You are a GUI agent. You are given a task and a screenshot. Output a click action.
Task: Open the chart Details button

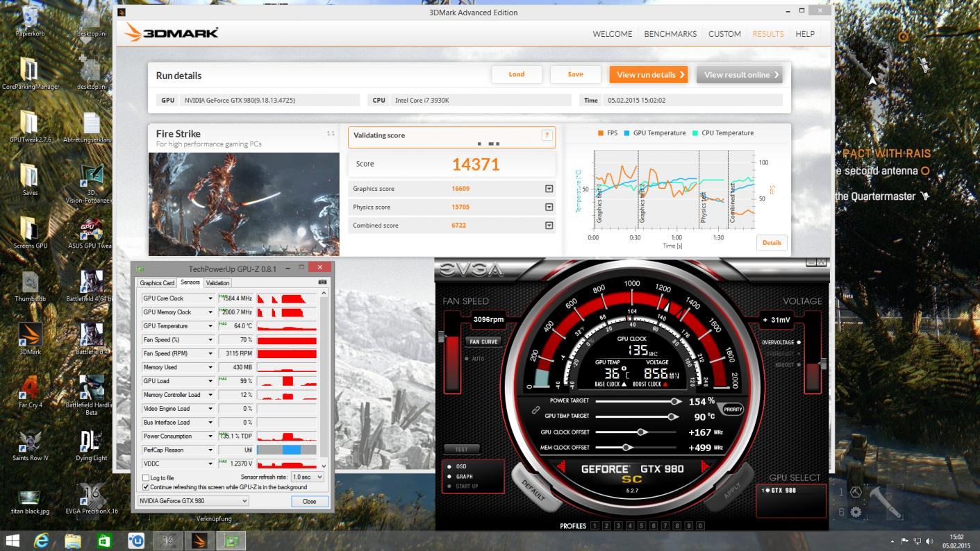coord(772,242)
